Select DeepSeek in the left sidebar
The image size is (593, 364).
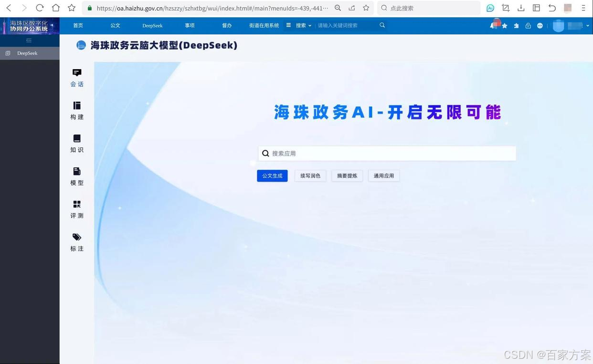coord(30,53)
